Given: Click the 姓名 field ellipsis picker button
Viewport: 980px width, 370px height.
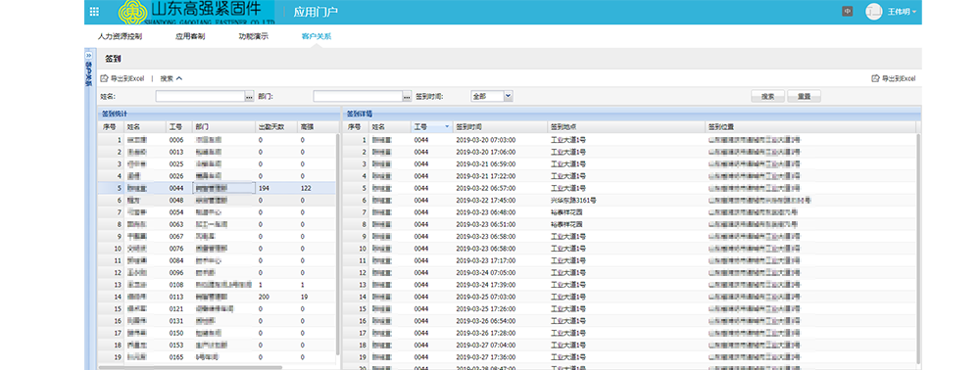Looking at the screenshot, I should (249, 97).
